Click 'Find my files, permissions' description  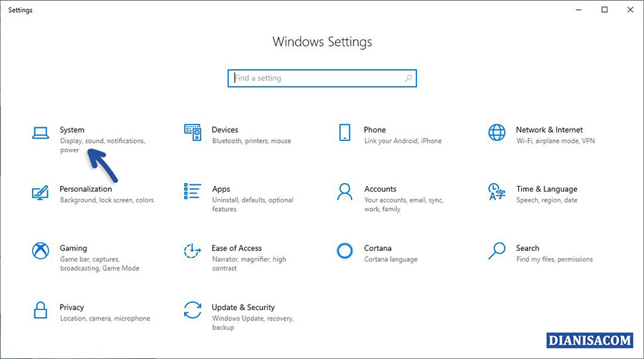[x=555, y=260]
